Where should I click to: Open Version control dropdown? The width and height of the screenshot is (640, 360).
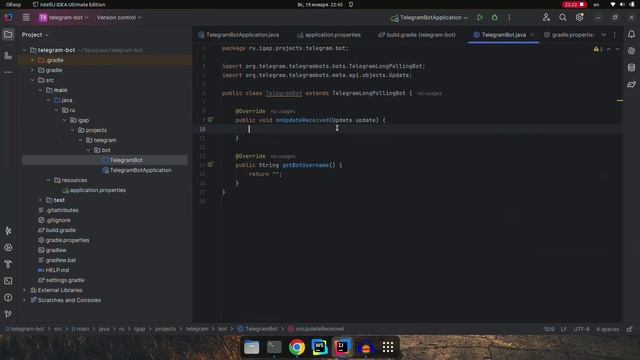coord(119,18)
